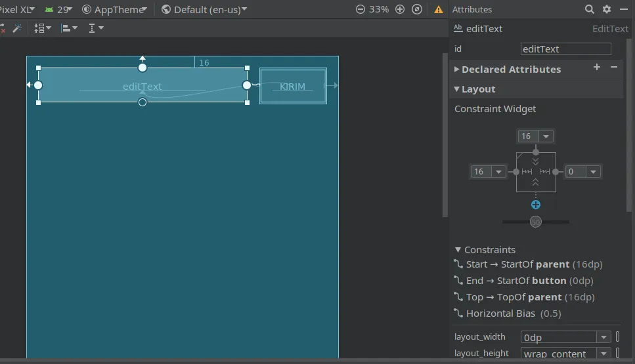635x364 pixels.
Task: Click the 16 margin label on canvas
Action: click(x=204, y=63)
